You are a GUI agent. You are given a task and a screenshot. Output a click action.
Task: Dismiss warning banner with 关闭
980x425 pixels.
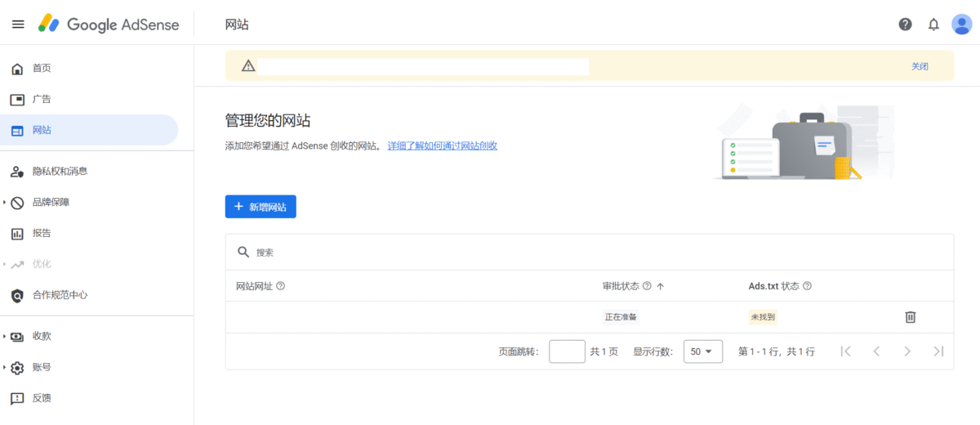click(920, 66)
